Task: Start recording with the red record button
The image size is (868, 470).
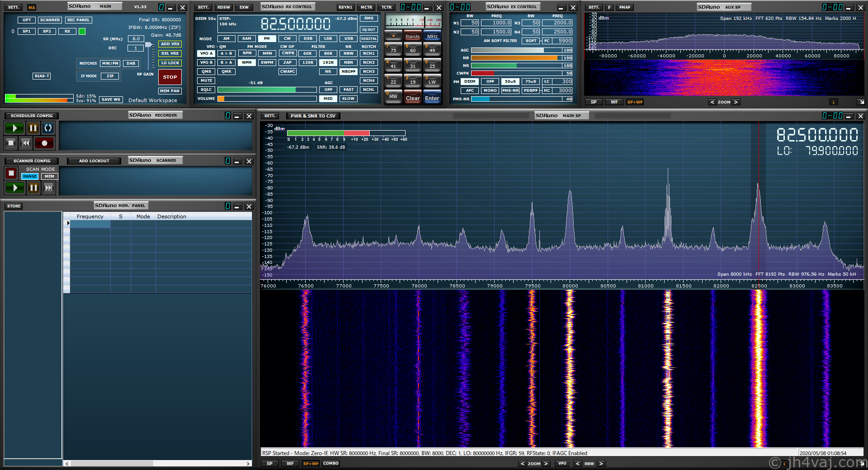Action: point(44,143)
